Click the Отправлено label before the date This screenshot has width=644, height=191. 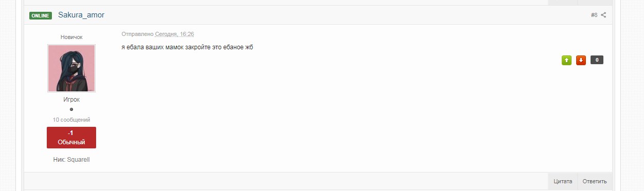138,34
